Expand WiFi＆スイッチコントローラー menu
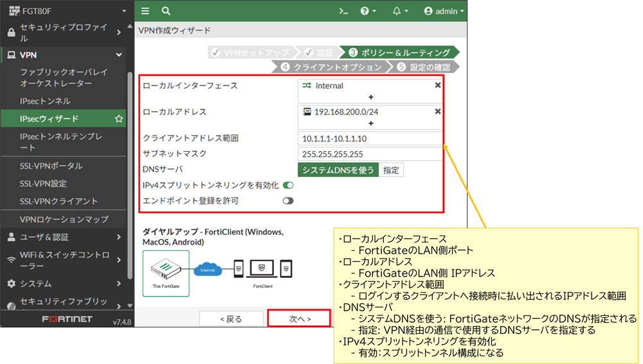Image resolution: width=643 pixels, height=364 pixels. pyautogui.click(x=119, y=260)
